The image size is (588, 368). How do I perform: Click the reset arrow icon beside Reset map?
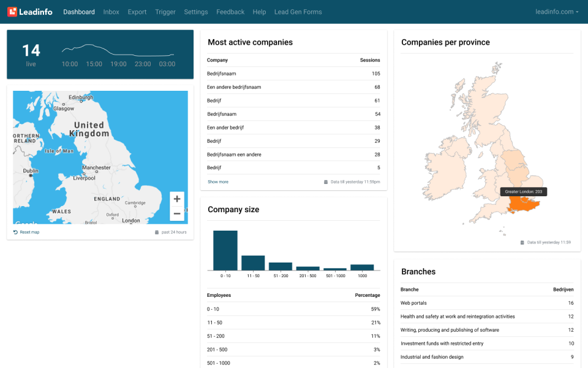[x=15, y=232]
